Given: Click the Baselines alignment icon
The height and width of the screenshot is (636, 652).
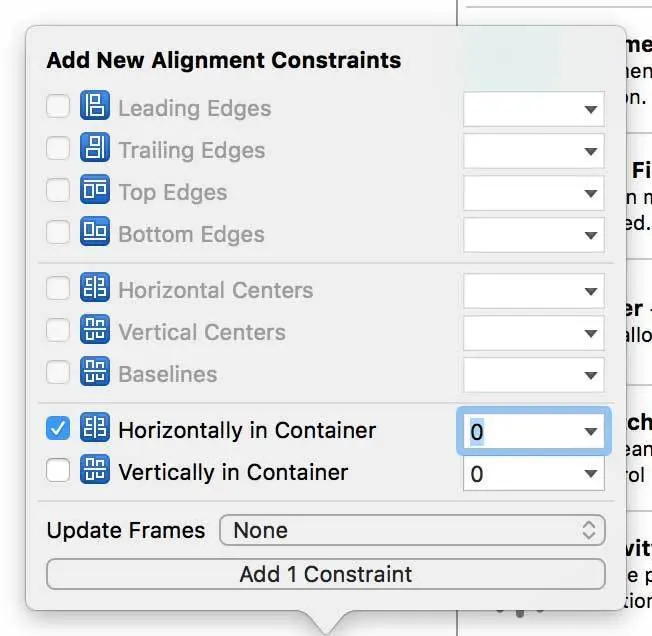Looking at the screenshot, I should (95, 373).
